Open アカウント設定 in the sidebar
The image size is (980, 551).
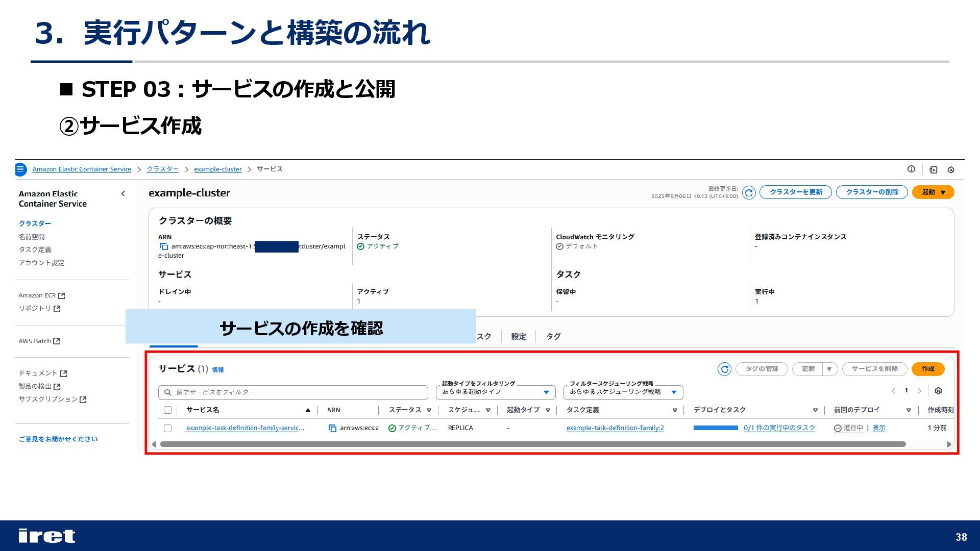[x=41, y=263]
